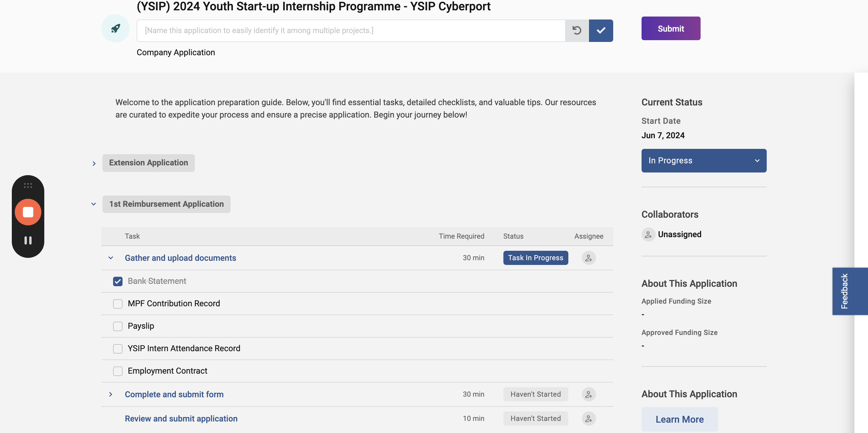The height and width of the screenshot is (433, 868).
Task: Click the 1st Reimbursement Application label
Action: (167, 204)
